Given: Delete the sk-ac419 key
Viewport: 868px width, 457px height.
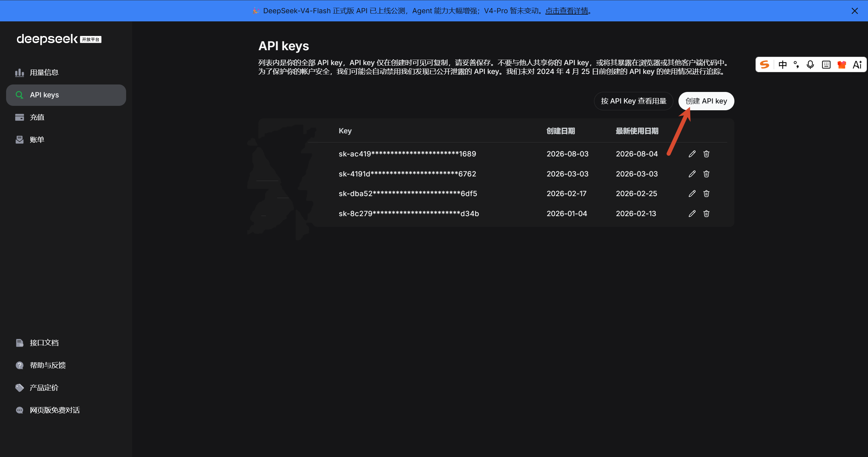Looking at the screenshot, I should click(706, 154).
